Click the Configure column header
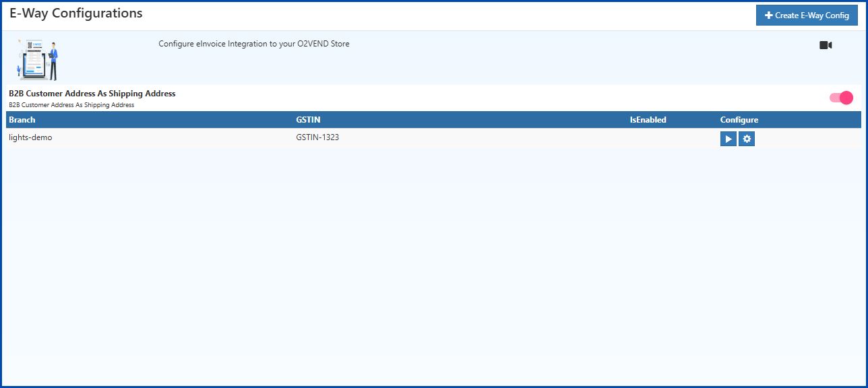Image resolution: width=868 pixels, height=388 pixels. (739, 119)
